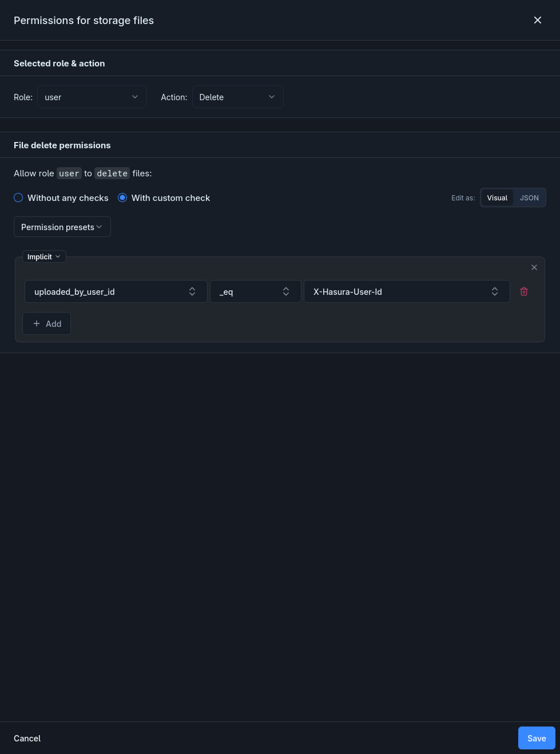Viewport: 560px width, 754px height.
Task: Open the X-Hasura-User-Id value selector
Action: click(x=407, y=291)
